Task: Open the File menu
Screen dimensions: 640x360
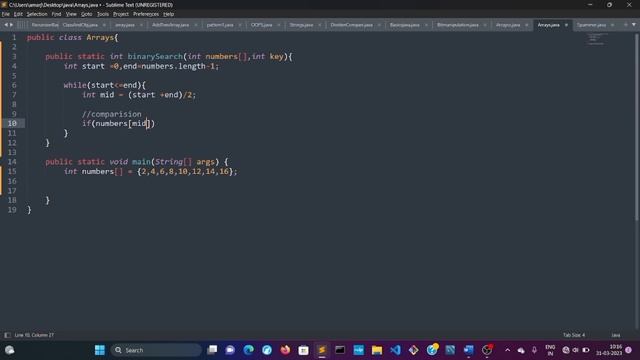Action: pyautogui.click(x=6, y=14)
